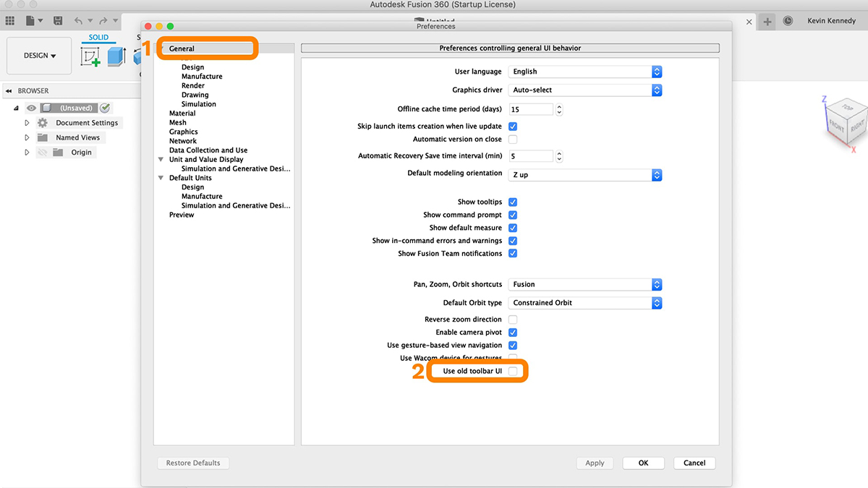Open the Graphics driver dropdown
Screen dimensions: 868x488
pos(585,90)
